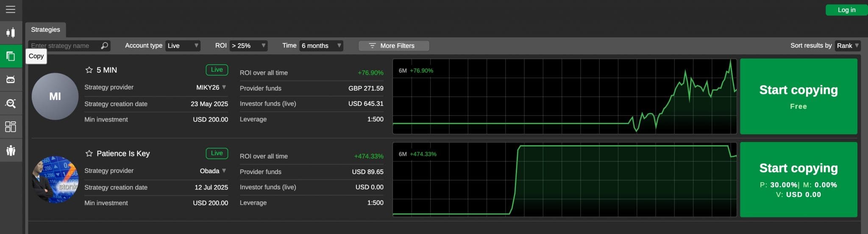
Task: Open the hamburger main menu
Action: 11,9
